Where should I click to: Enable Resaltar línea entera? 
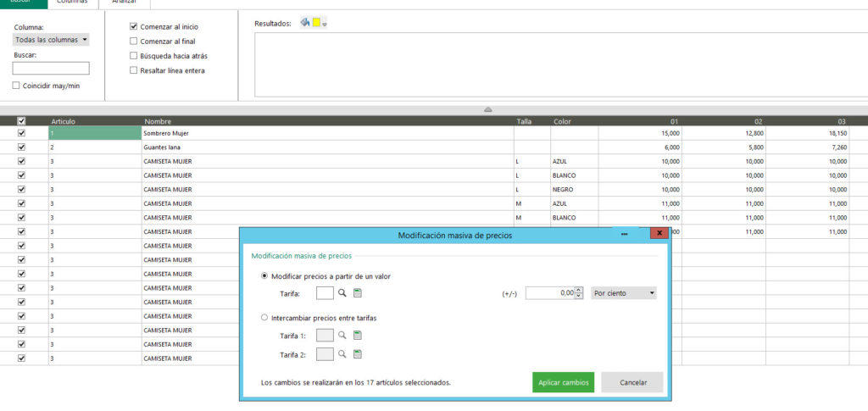coord(133,70)
